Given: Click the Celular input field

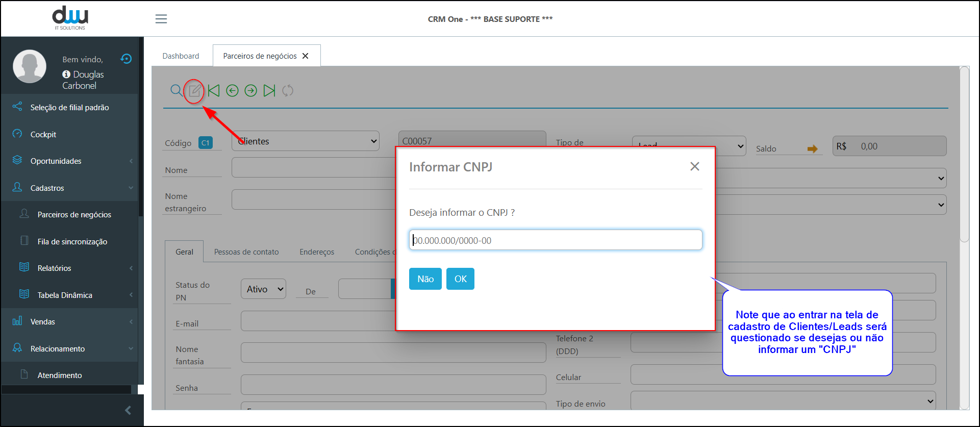Looking at the screenshot, I should point(783,374).
